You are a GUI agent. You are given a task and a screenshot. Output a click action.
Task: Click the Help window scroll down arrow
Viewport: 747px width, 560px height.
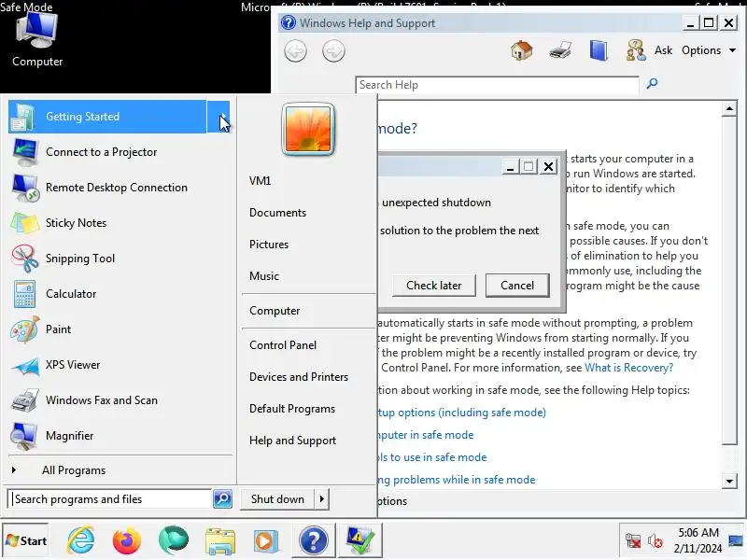[x=729, y=481]
